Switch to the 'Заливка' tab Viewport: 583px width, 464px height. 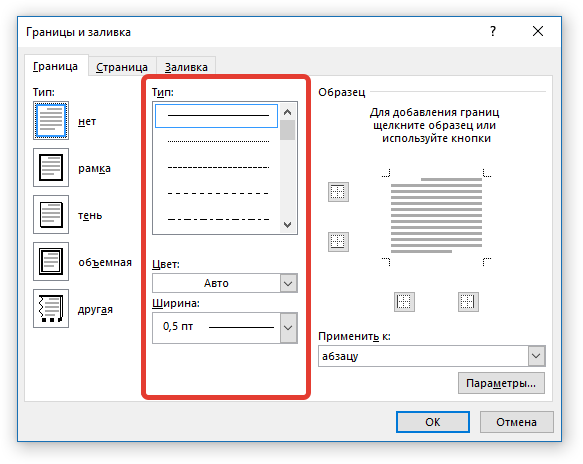coord(186,67)
